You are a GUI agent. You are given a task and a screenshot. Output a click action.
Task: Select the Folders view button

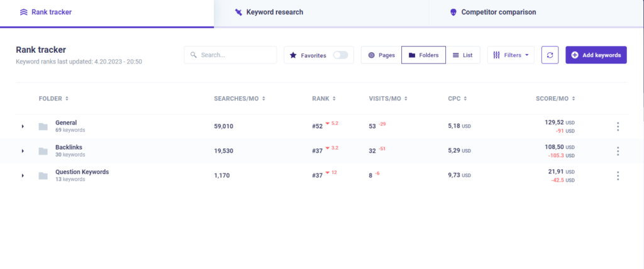click(423, 55)
